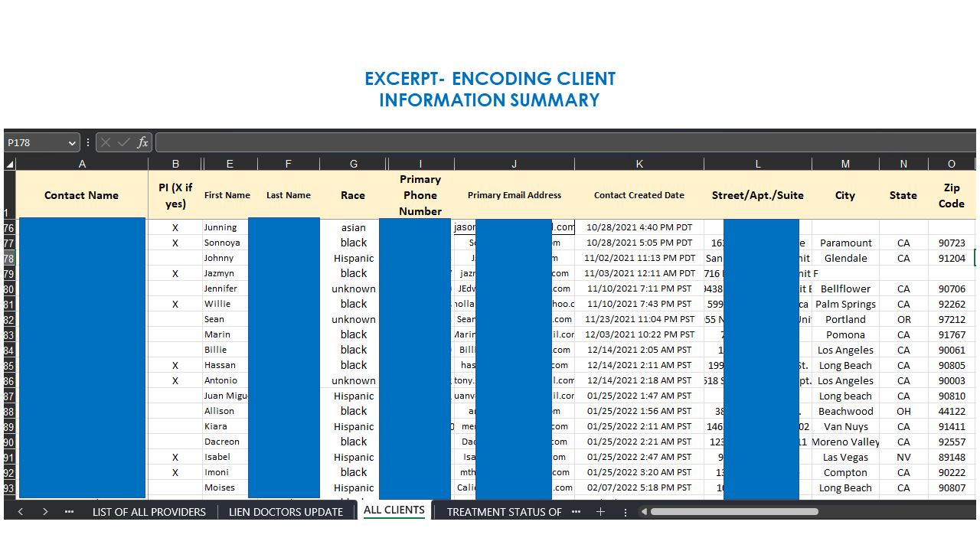The width and height of the screenshot is (980, 551).
Task: Select column K header
Action: (639, 164)
